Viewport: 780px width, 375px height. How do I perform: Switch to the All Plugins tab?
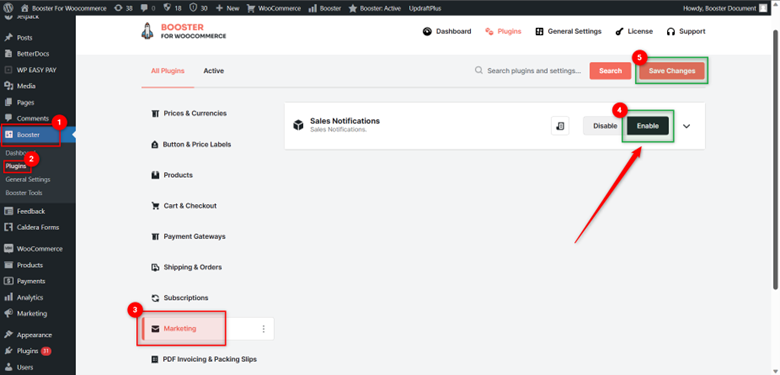[x=168, y=71]
